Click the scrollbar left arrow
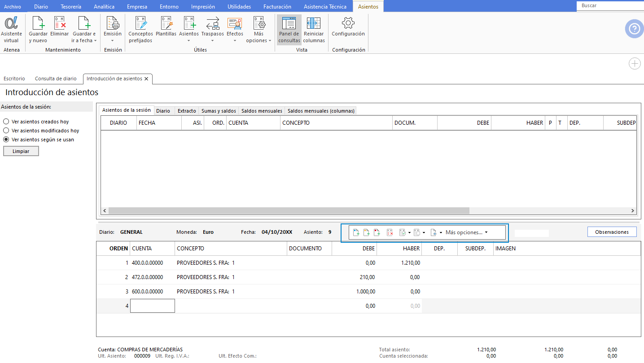This screenshot has height=363, width=644. pos(105,210)
